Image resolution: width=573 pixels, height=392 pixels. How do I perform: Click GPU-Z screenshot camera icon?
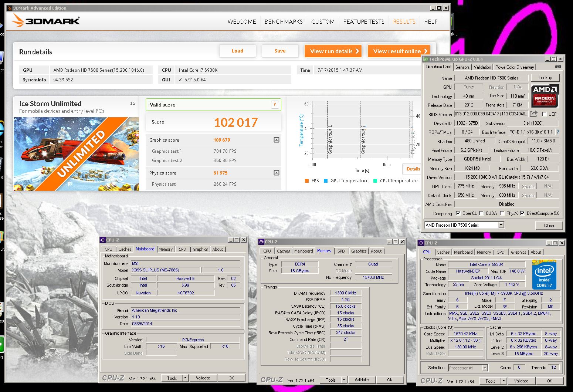coord(558,67)
